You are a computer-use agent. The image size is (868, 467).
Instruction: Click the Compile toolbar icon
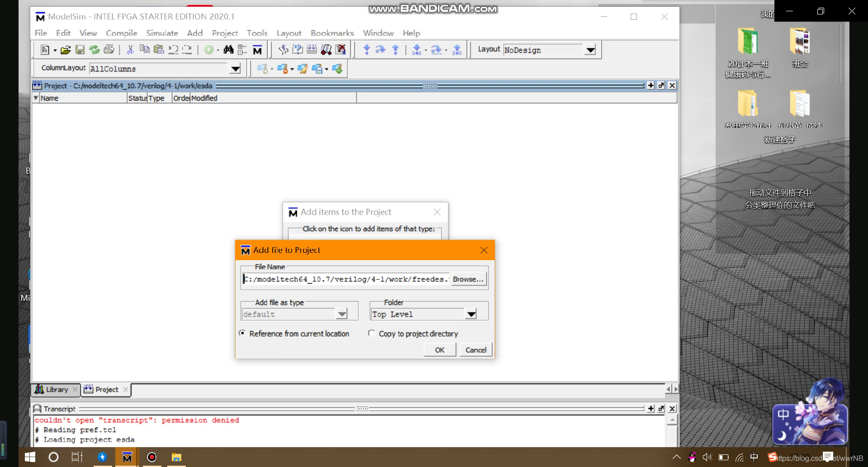pos(283,50)
